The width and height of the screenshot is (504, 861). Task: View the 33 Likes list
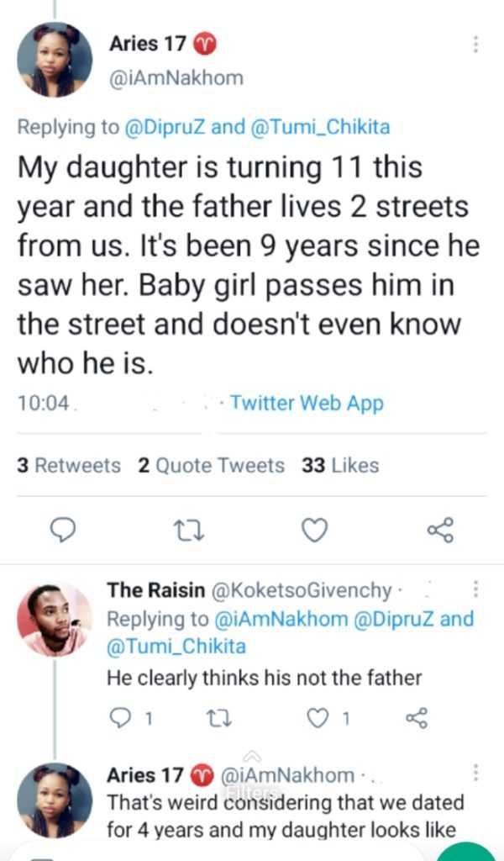(x=340, y=465)
